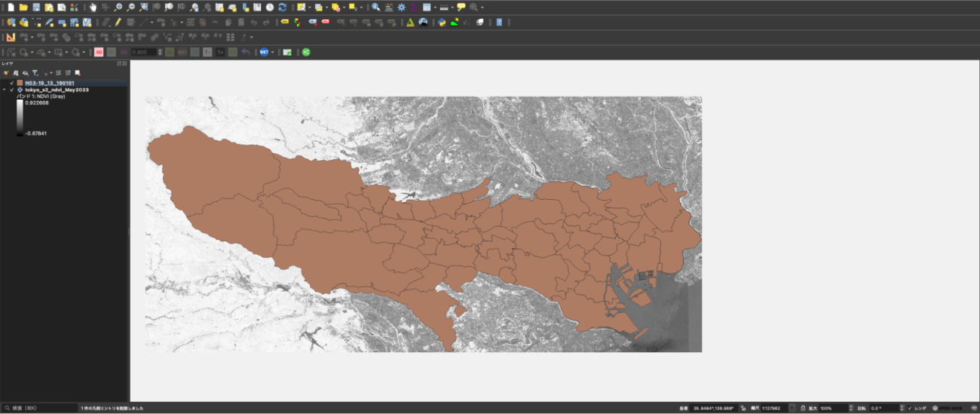
Task: Toggle the render checkbox in status bar
Action: coord(911,408)
